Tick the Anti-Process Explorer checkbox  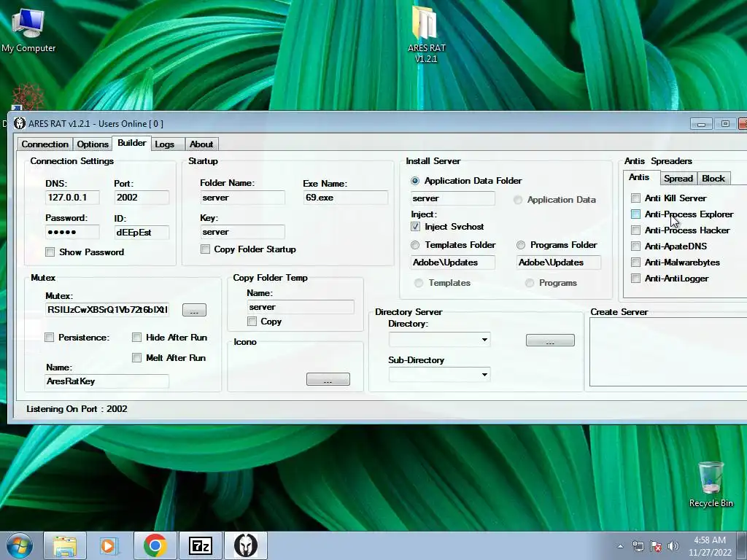(x=635, y=214)
